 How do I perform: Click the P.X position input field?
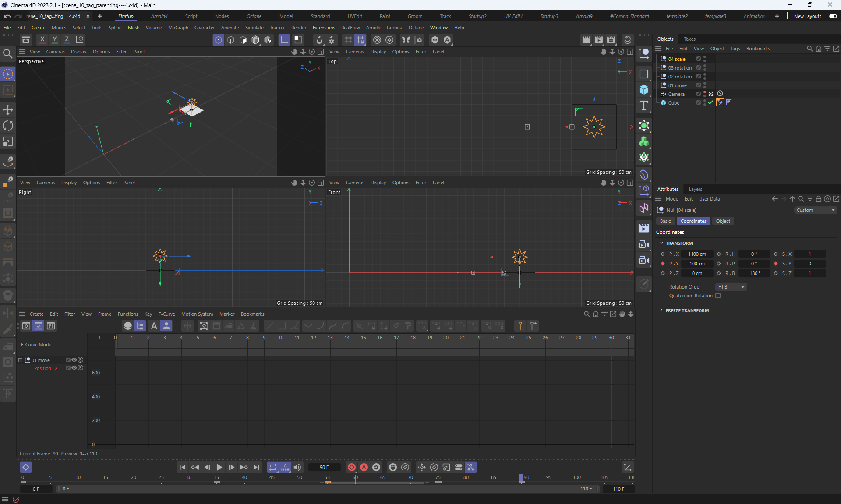tap(696, 254)
